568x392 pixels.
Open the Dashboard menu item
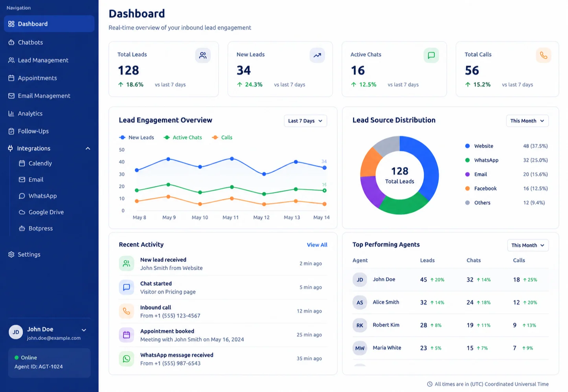click(x=49, y=24)
